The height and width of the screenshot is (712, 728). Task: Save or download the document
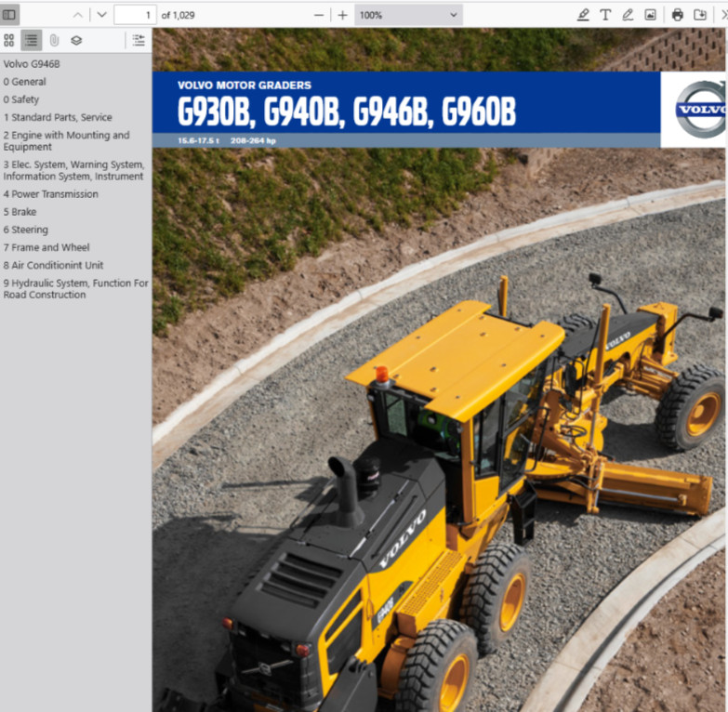coord(700,15)
